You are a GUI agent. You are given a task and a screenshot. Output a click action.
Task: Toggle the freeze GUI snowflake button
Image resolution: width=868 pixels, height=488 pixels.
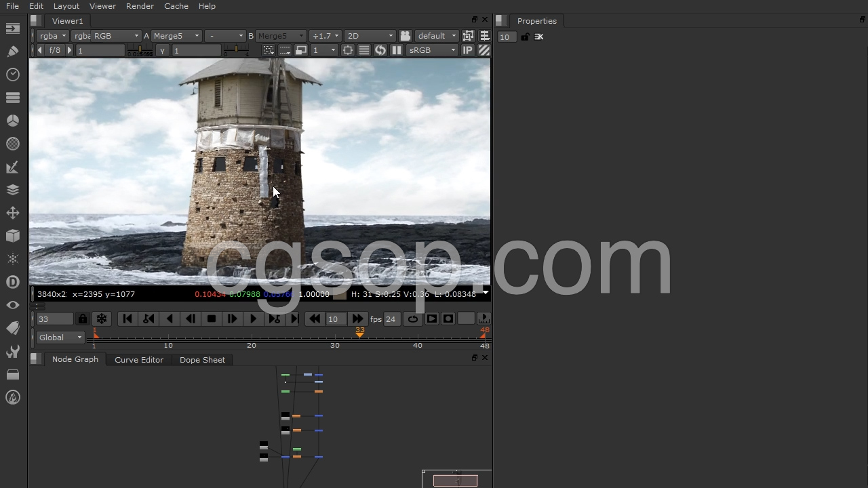point(102,319)
